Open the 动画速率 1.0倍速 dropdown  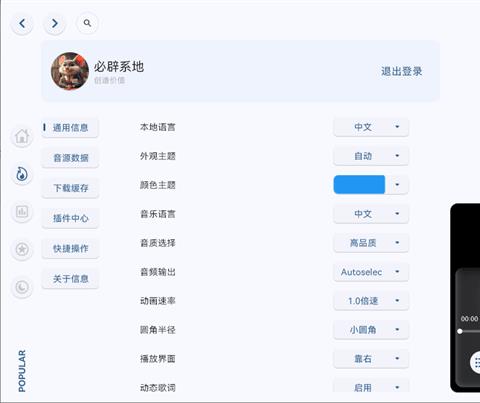tap(371, 301)
